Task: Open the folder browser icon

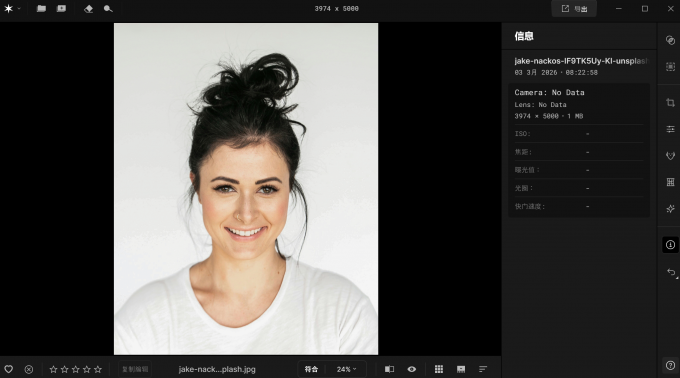Action: [41, 9]
